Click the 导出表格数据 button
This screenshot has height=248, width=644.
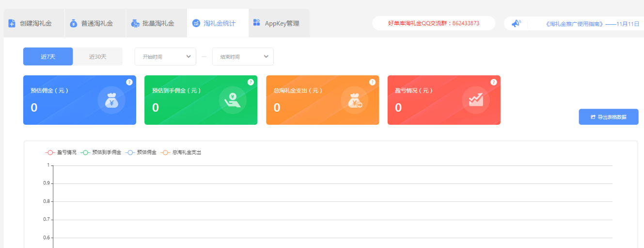pos(609,117)
